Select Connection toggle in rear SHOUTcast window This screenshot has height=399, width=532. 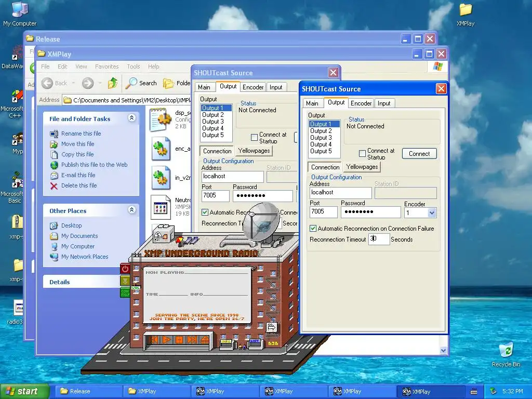click(217, 151)
